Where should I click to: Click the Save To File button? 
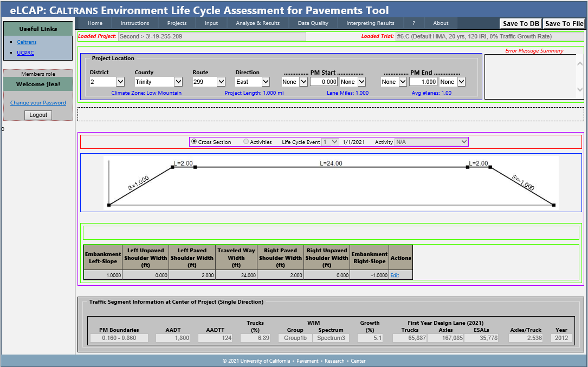pyautogui.click(x=564, y=24)
